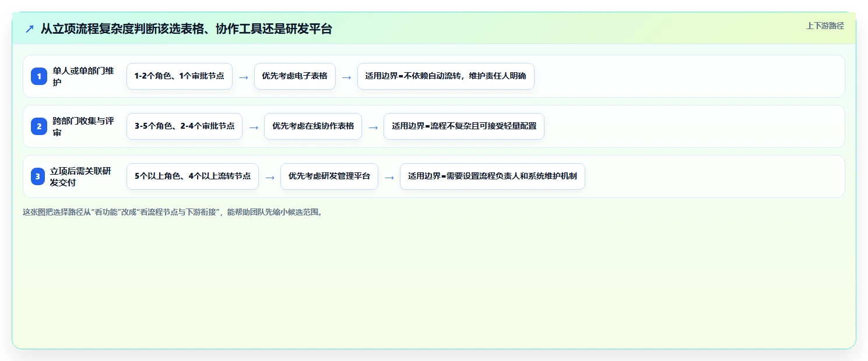868x361 pixels.
Task: Click the main title 从立项流程复杂度判断
Action: 187,29
